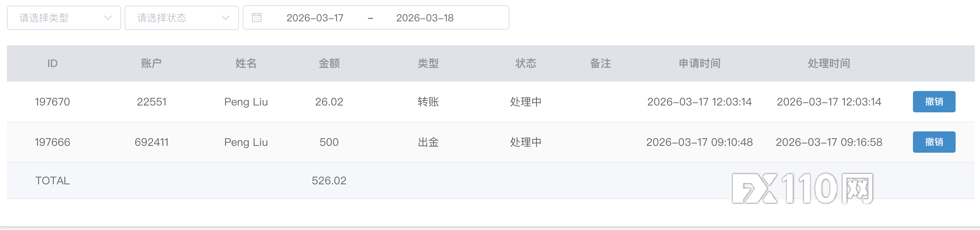Image resolution: width=980 pixels, height=230 pixels.
Task: Click start date 2026-03-17 field
Action: pyautogui.click(x=315, y=18)
